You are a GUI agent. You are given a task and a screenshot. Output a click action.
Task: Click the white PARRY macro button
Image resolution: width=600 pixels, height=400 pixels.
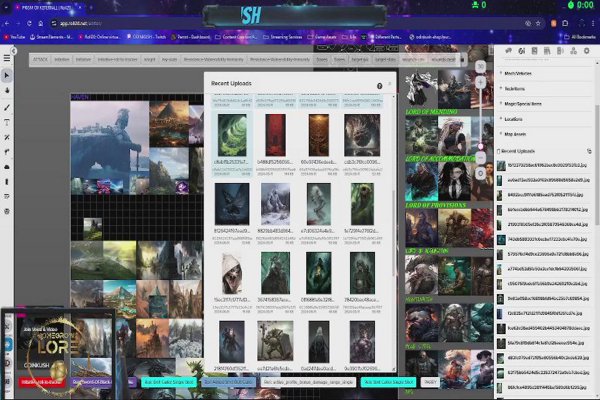point(430,382)
